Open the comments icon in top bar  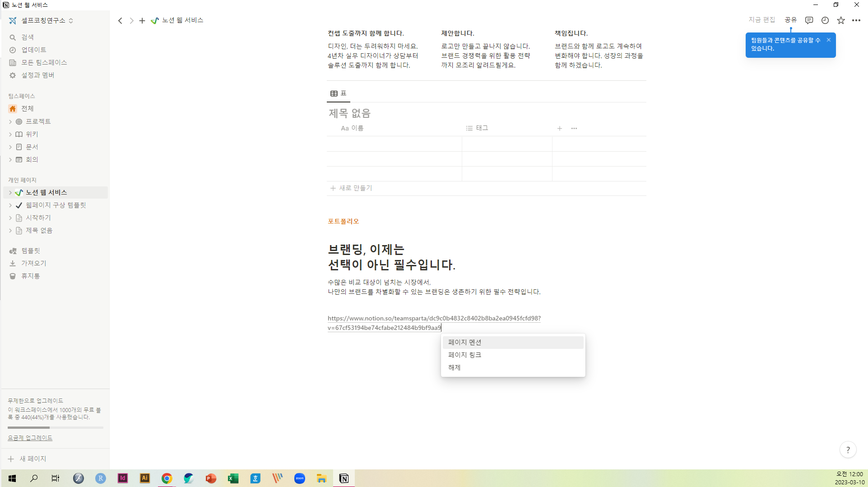[x=809, y=20]
